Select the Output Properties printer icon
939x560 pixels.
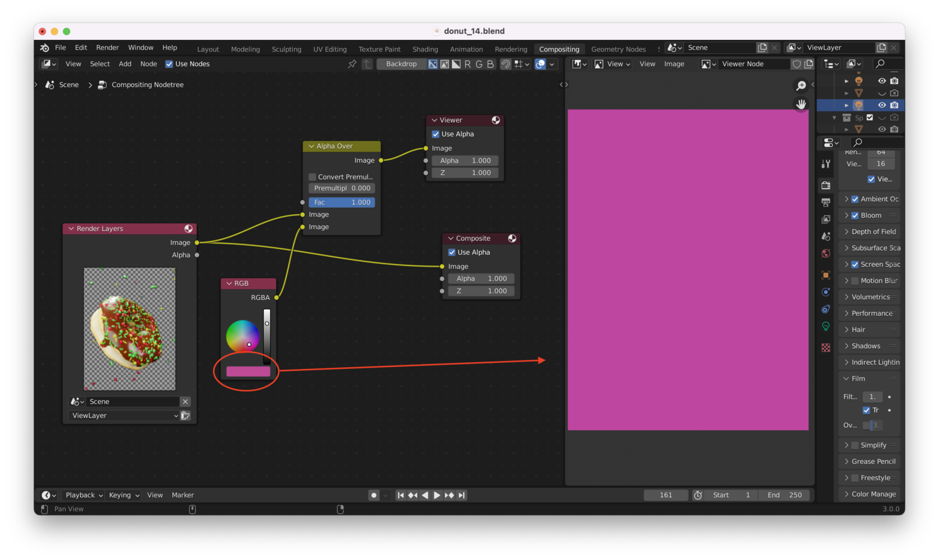pyautogui.click(x=825, y=202)
